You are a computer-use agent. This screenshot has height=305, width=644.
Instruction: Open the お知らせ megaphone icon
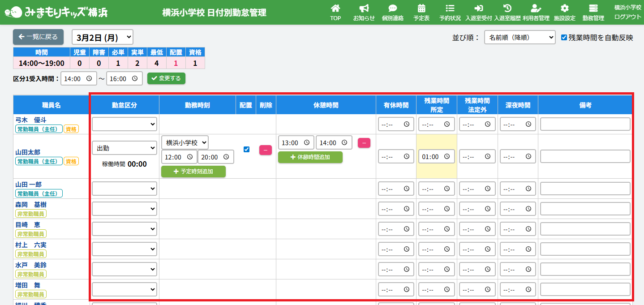pos(364,9)
